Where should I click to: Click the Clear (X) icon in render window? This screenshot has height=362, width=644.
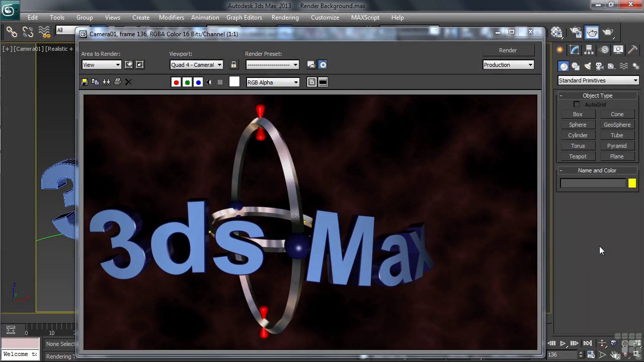pyautogui.click(x=128, y=82)
